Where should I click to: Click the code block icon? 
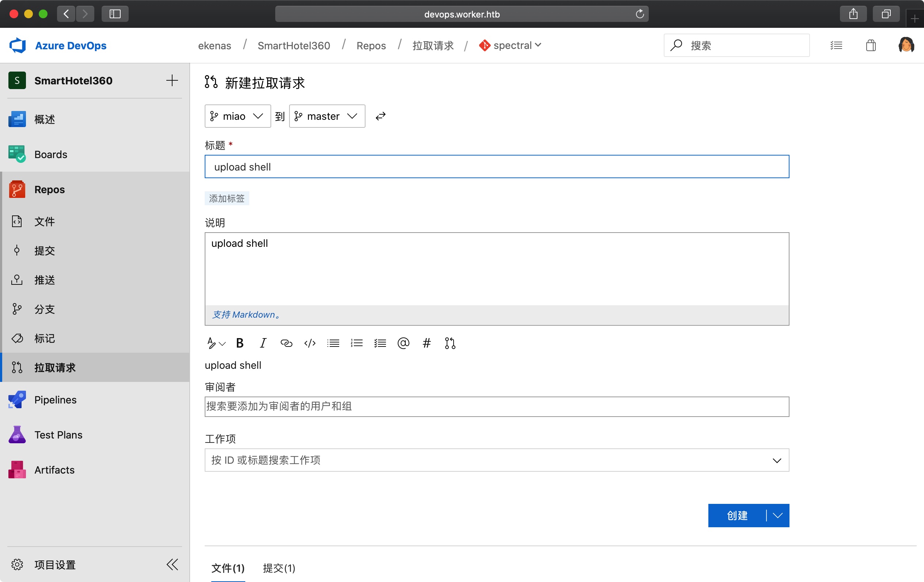pos(310,343)
